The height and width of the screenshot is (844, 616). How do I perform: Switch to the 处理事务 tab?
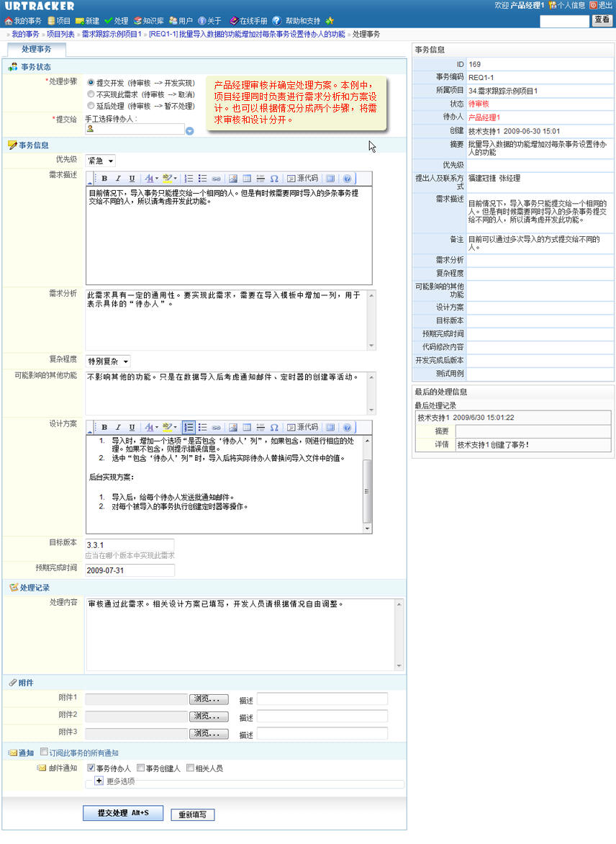click(x=37, y=50)
